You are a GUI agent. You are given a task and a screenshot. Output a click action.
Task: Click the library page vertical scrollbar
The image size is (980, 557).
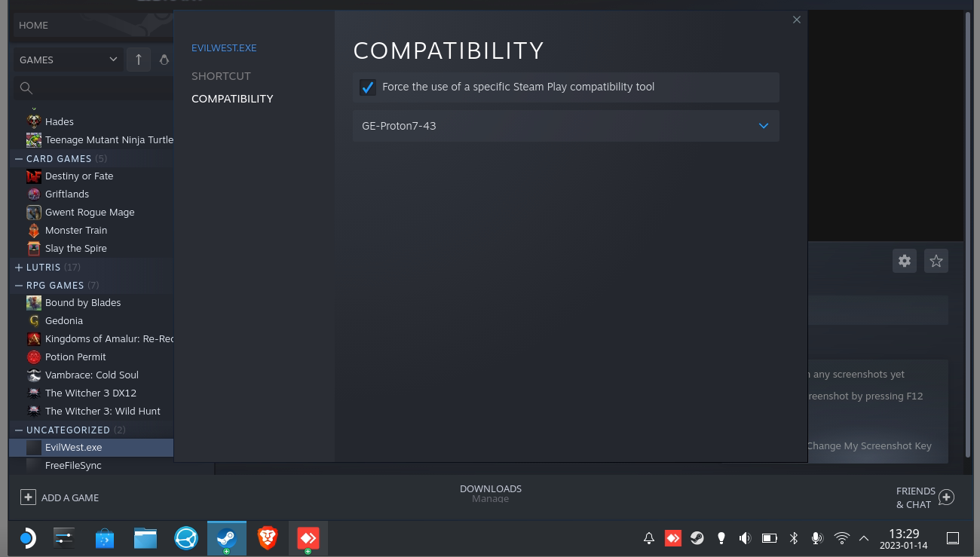[968, 235]
